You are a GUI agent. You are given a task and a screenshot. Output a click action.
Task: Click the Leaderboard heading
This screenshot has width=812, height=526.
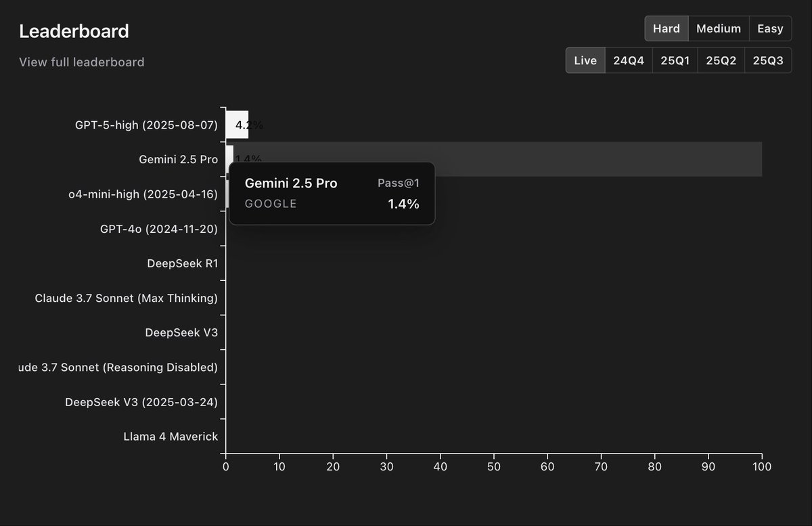point(74,31)
